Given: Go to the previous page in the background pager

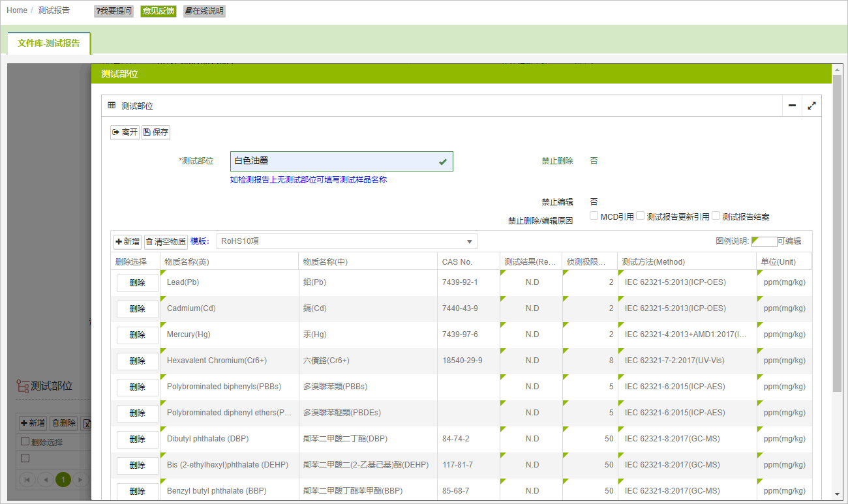Looking at the screenshot, I should pos(46,480).
